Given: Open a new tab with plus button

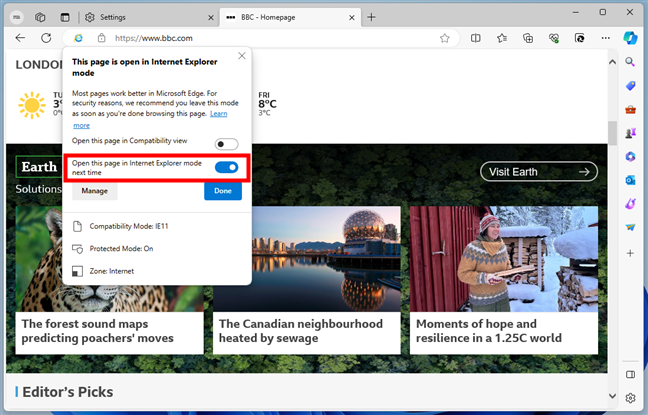Looking at the screenshot, I should 371,17.
